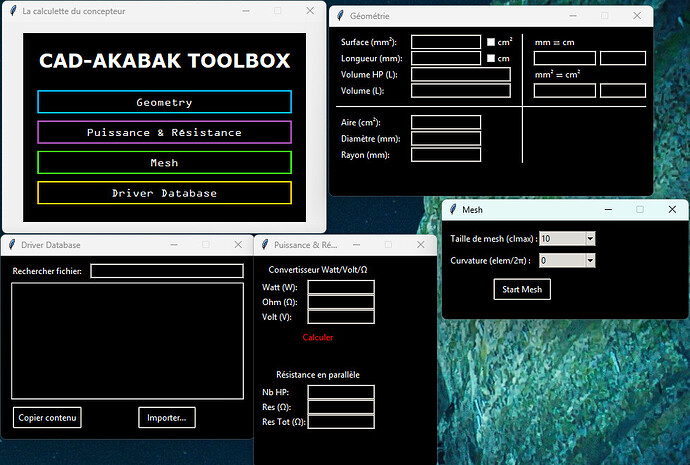
Task: Click the Watt (W) input field
Action: coord(341,287)
